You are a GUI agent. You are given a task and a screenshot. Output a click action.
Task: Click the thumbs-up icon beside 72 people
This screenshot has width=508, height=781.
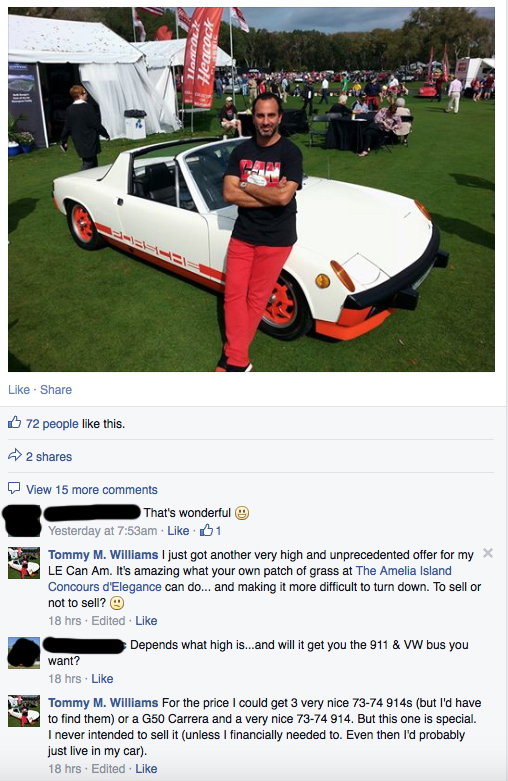pos(14,423)
